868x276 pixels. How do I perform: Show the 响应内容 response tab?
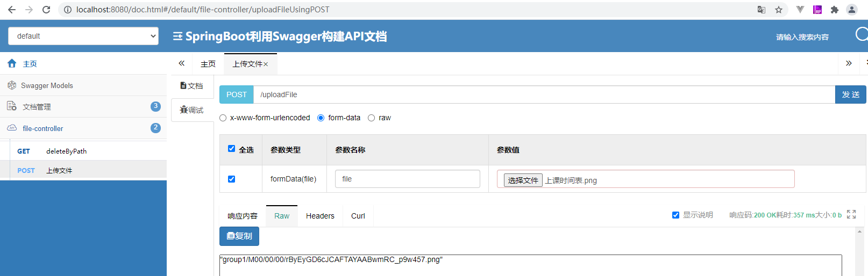243,216
